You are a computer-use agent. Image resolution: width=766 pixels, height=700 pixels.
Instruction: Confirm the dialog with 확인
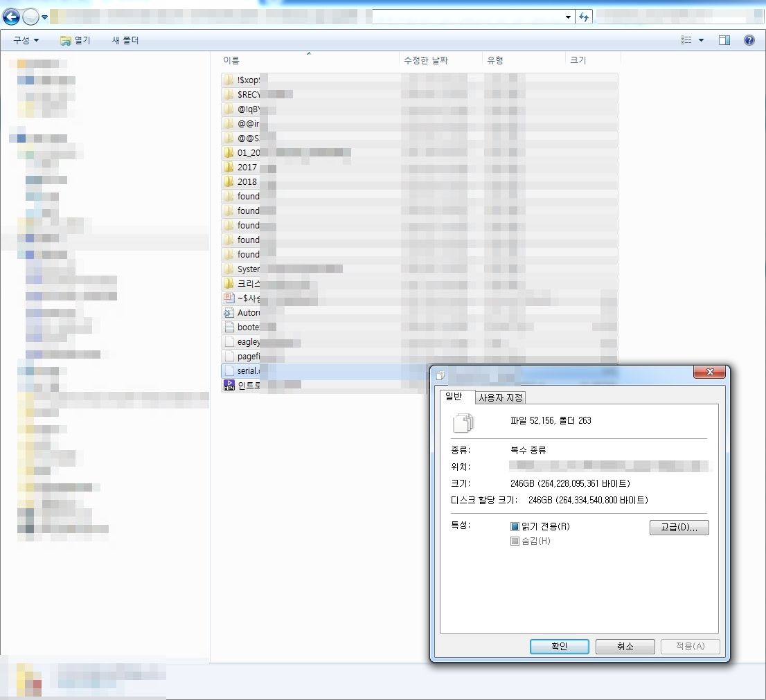(560, 646)
